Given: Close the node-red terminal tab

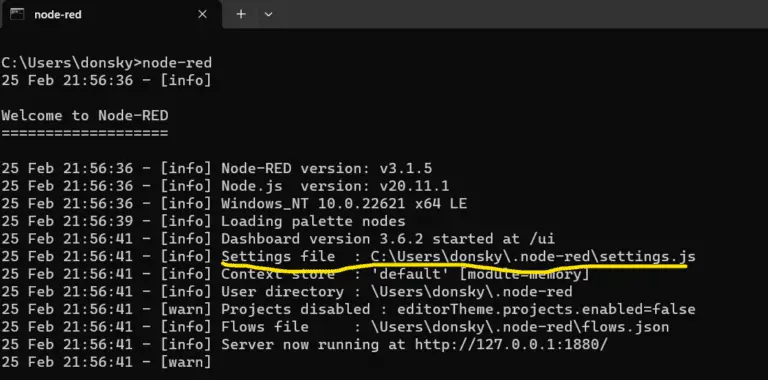Looking at the screenshot, I should [x=202, y=15].
